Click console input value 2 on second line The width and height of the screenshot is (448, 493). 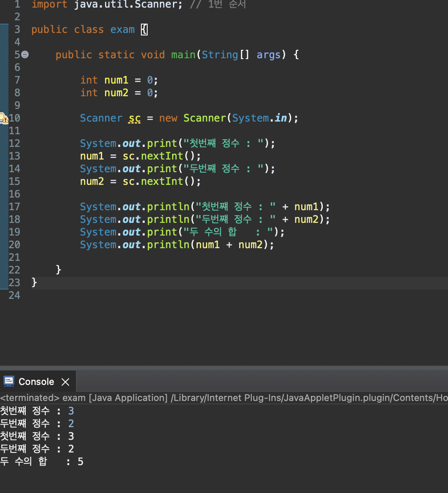[71, 423]
